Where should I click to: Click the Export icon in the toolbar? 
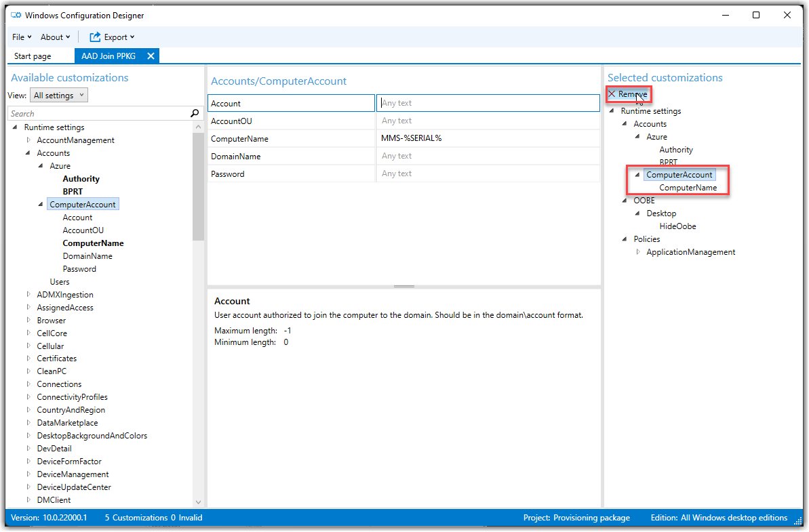coord(95,37)
